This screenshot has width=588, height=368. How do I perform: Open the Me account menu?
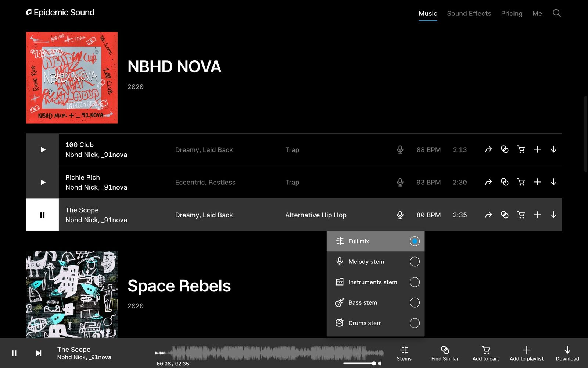click(537, 14)
